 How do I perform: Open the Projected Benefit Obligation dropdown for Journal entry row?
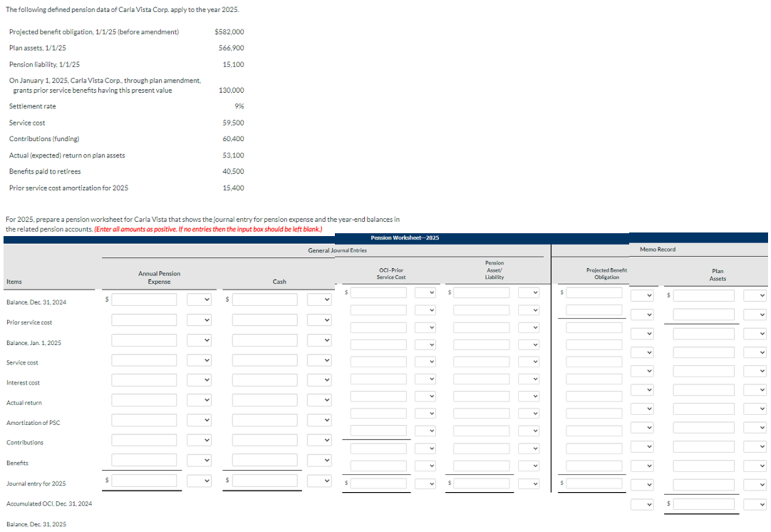(643, 484)
